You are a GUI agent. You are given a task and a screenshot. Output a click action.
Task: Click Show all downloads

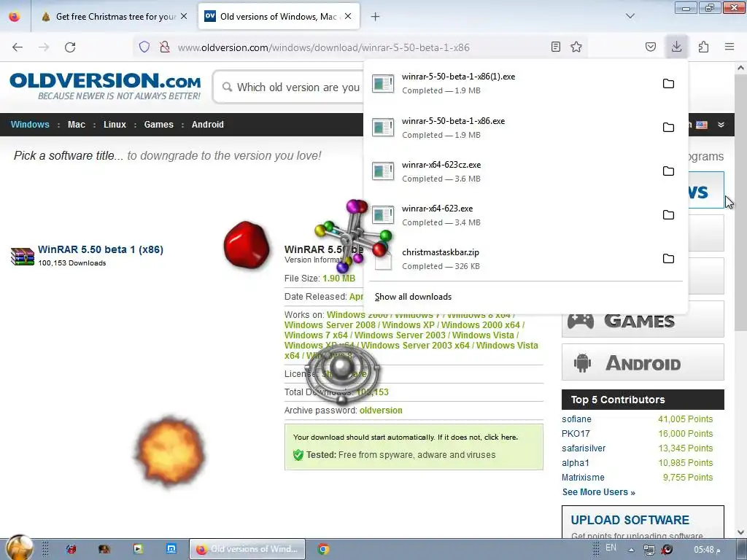413,297
